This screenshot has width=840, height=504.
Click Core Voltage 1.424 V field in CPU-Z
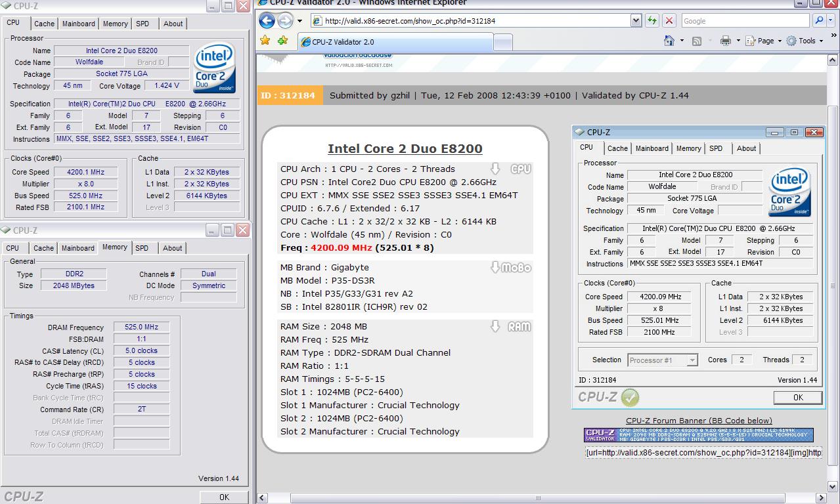click(x=167, y=85)
